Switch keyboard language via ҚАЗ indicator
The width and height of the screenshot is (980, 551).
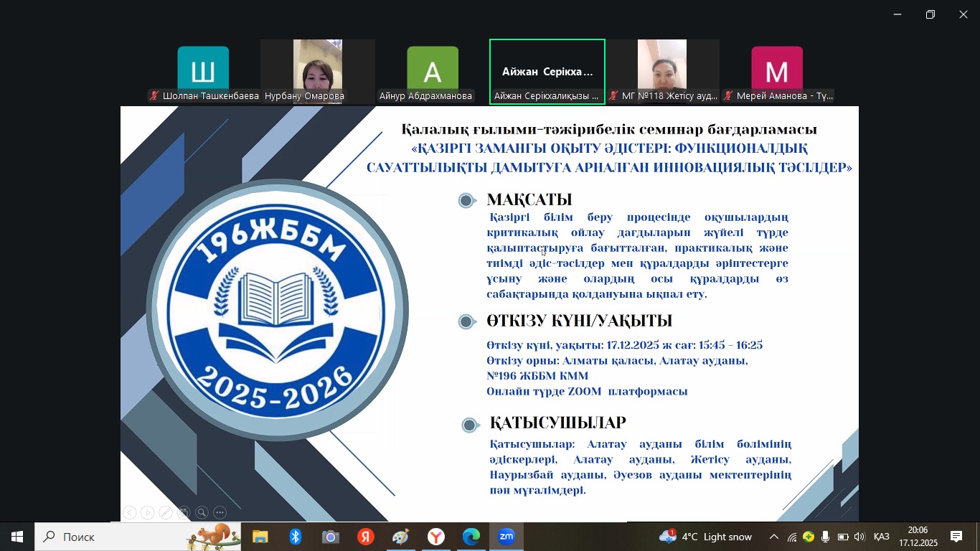click(x=882, y=537)
